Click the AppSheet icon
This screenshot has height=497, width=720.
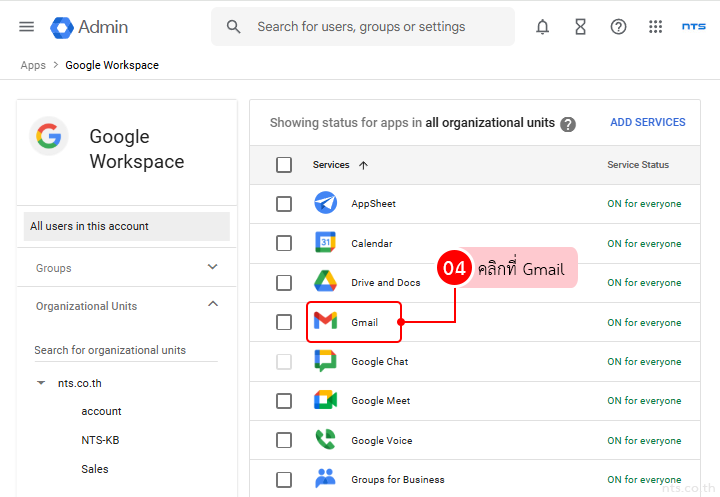(x=326, y=203)
